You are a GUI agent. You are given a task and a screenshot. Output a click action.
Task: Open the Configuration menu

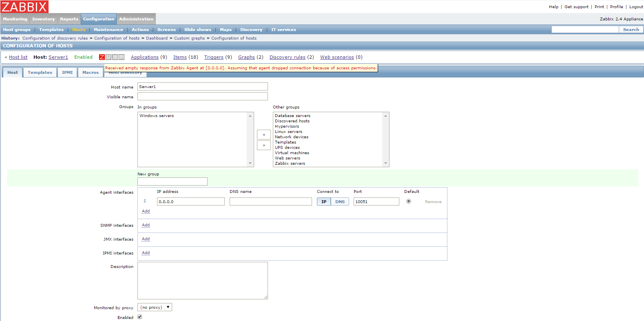click(x=99, y=19)
